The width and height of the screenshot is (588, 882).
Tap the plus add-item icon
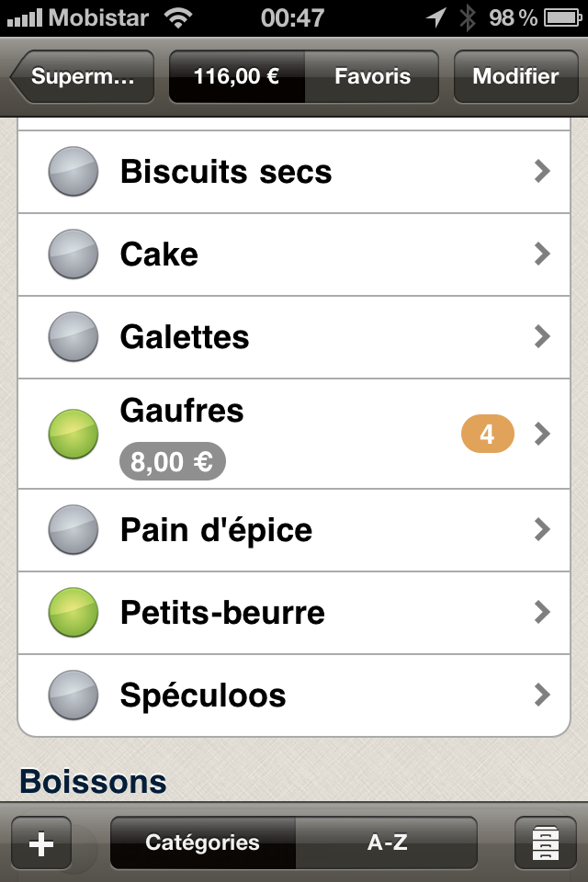tap(41, 843)
